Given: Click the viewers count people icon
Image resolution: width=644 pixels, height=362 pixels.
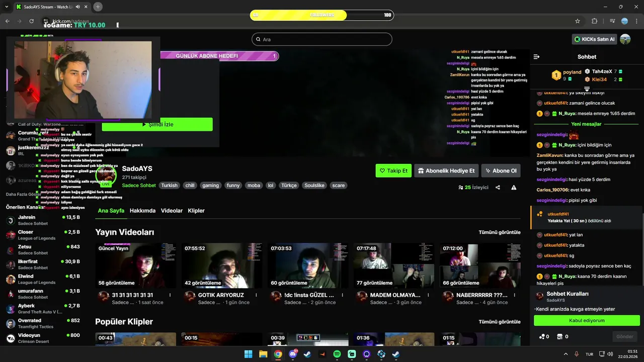Looking at the screenshot, I should 460,188.
